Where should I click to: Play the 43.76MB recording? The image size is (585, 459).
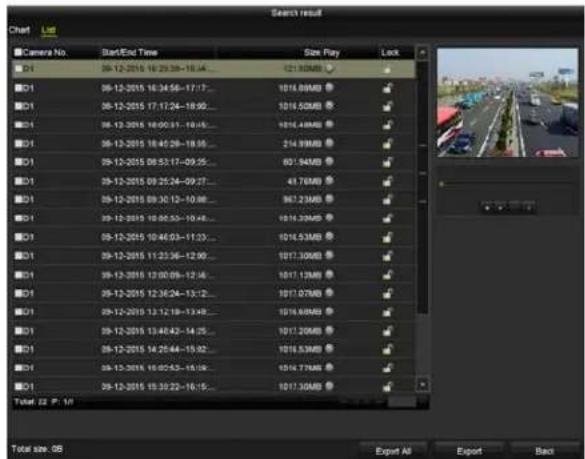point(329,181)
